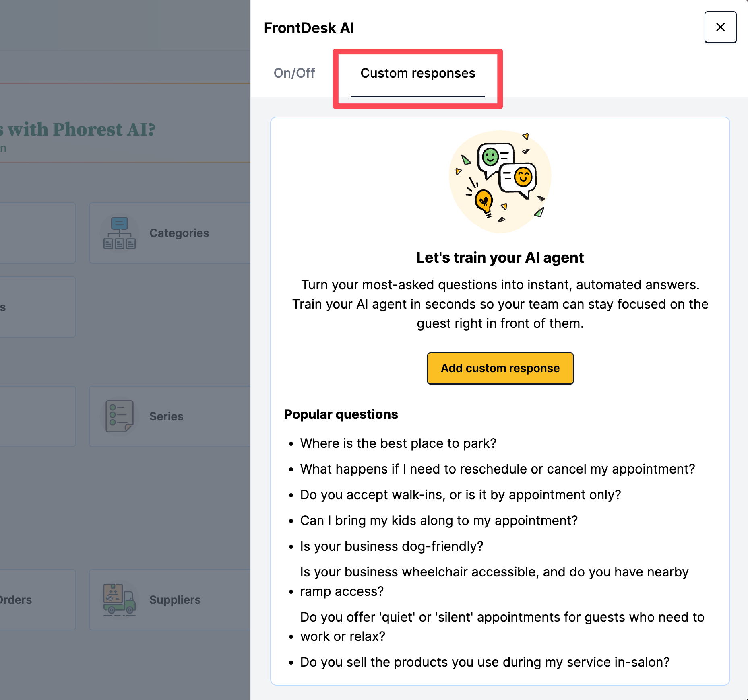Close the FrontDesk AI panel
The height and width of the screenshot is (700, 748).
pyautogui.click(x=720, y=27)
